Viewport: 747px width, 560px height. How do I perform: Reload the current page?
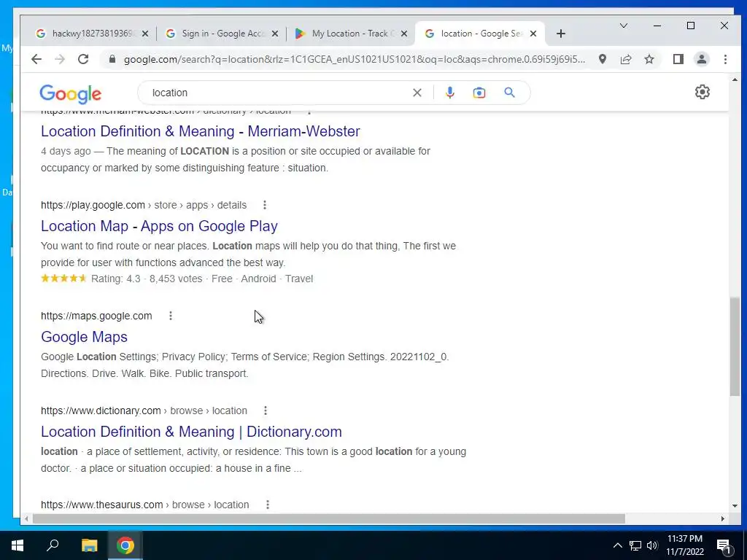click(83, 59)
